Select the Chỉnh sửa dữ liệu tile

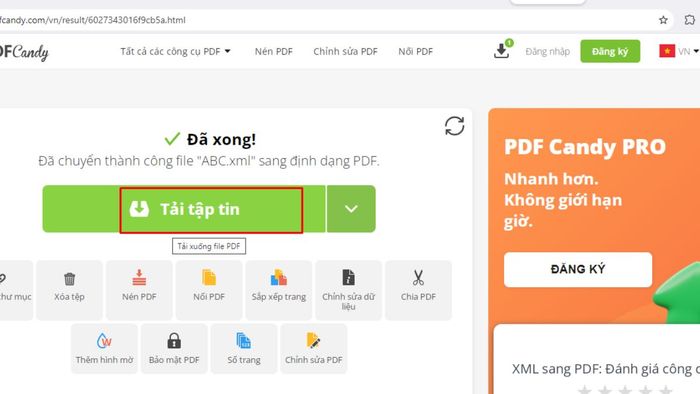coord(349,290)
